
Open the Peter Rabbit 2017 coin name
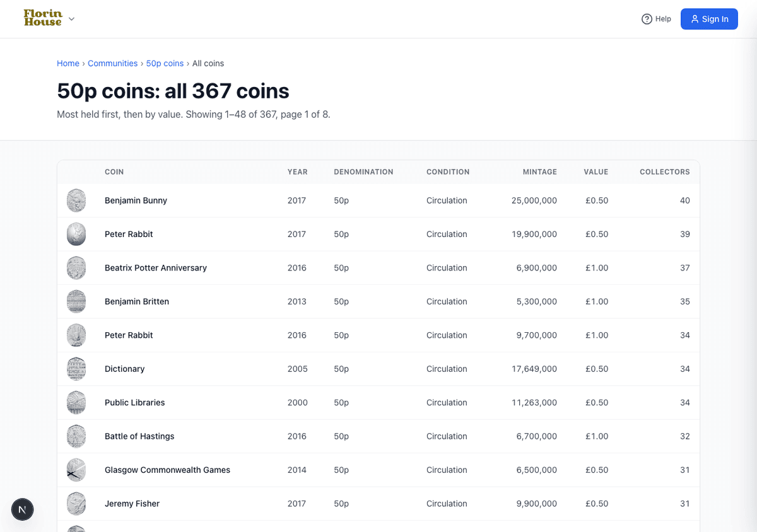click(x=129, y=234)
